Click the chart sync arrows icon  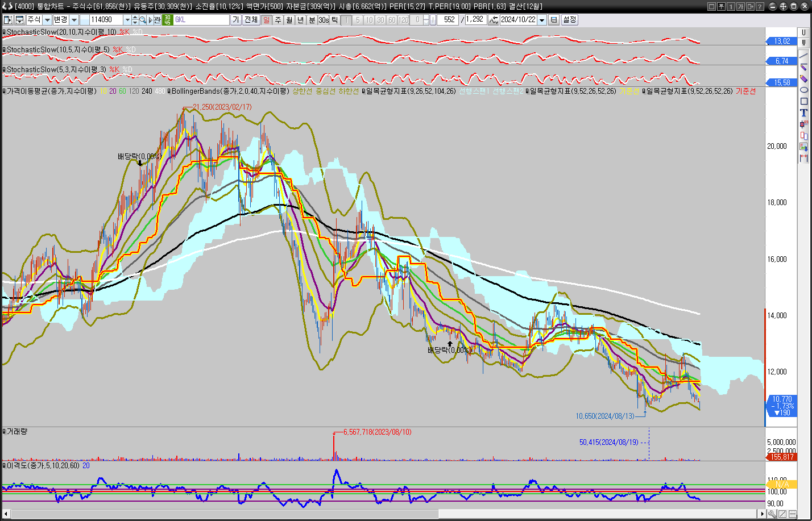click(x=494, y=20)
